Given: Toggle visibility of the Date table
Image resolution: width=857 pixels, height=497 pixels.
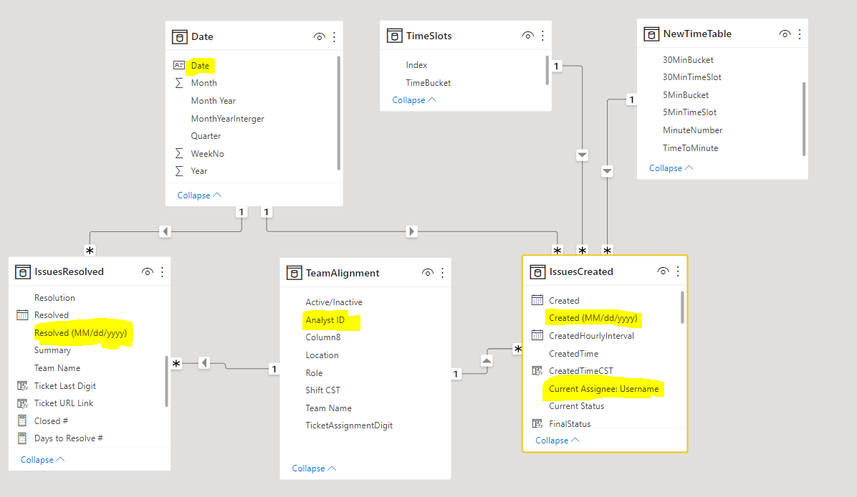Looking at the screenshot, I should pyautogui.click(x=319, y=37).
